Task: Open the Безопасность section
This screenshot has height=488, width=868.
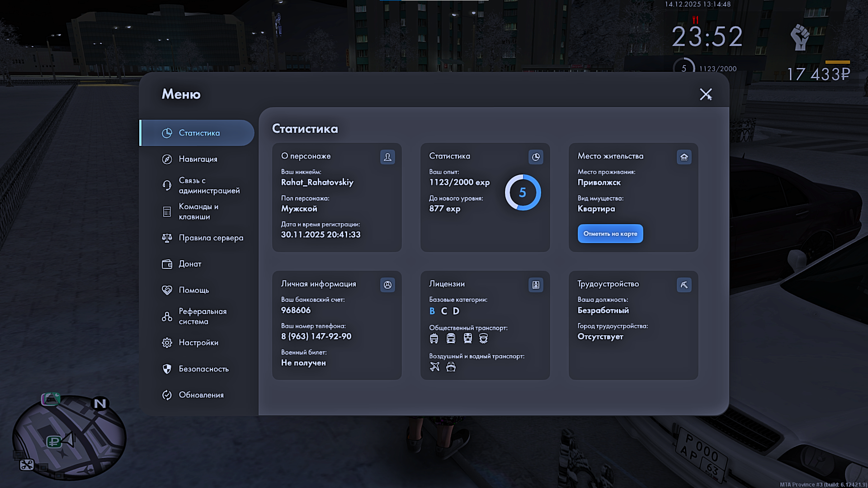Action: [x=203, y=369]
